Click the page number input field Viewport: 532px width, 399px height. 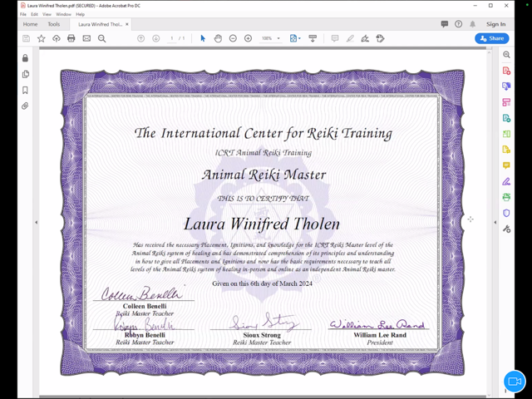point(172,38)
